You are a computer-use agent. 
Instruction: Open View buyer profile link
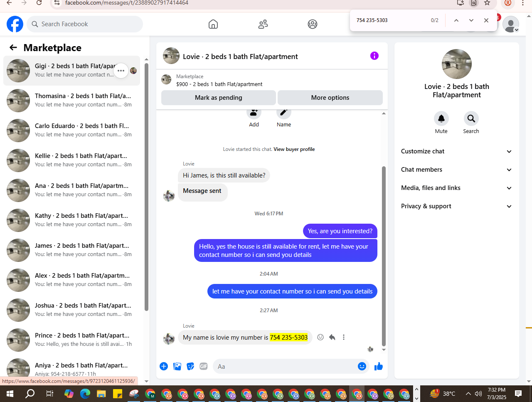294,149
